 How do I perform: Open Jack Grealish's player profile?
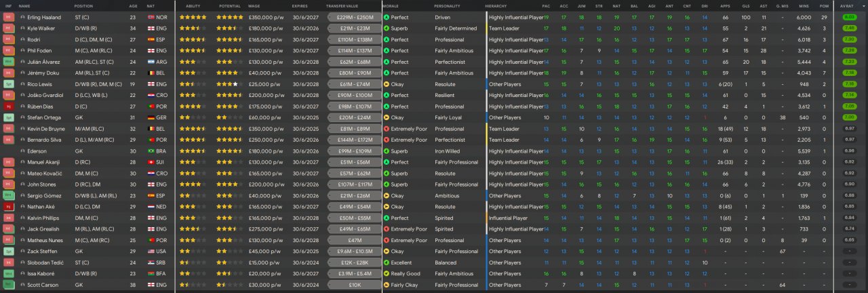[44, 229]
